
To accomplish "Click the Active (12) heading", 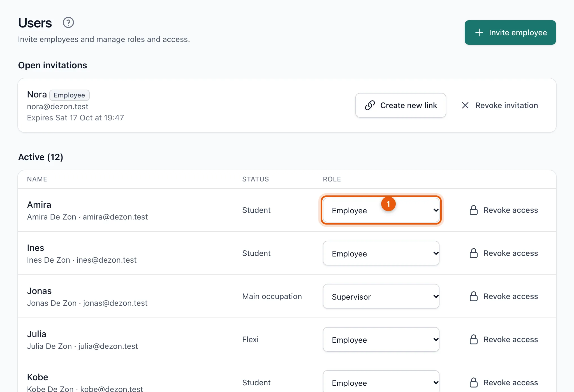I will pyautogui.click(x=41, y=157).
